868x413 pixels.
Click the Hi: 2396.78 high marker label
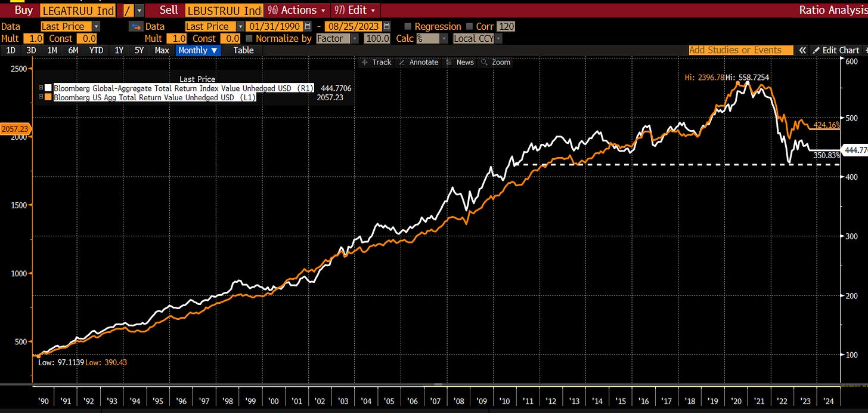[703, 78]
